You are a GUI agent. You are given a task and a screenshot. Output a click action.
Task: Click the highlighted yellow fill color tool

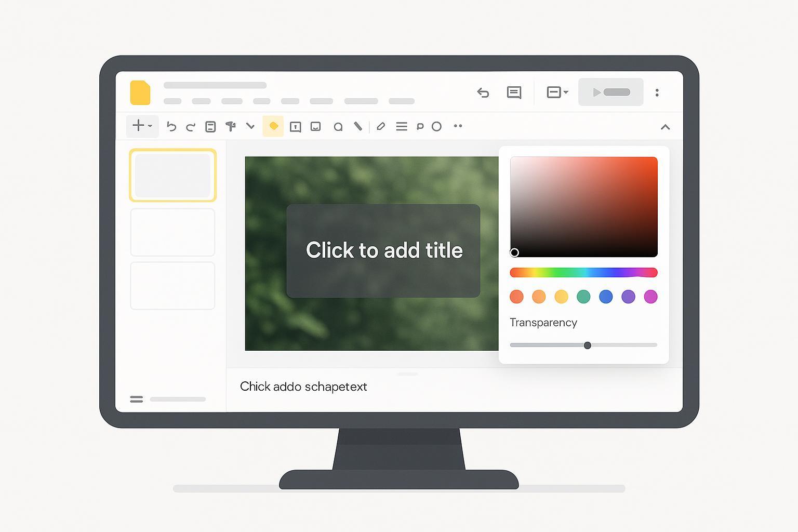pos(273,126)
